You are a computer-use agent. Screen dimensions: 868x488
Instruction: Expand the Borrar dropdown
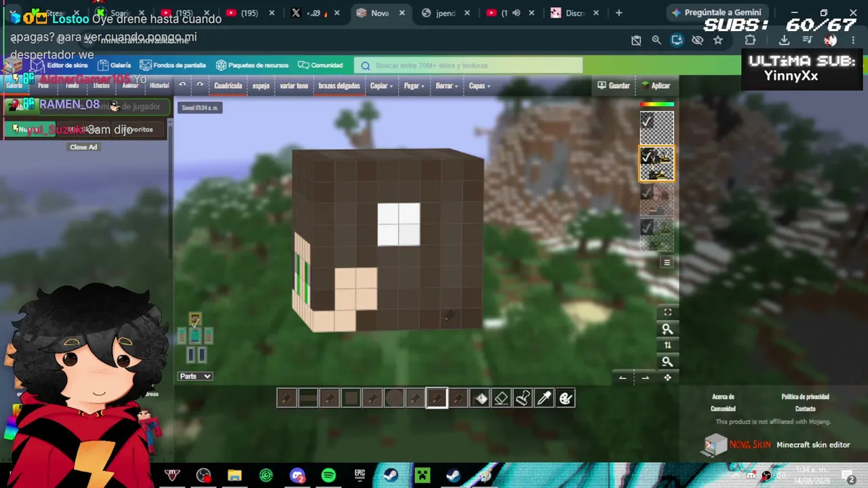(447, 85)
